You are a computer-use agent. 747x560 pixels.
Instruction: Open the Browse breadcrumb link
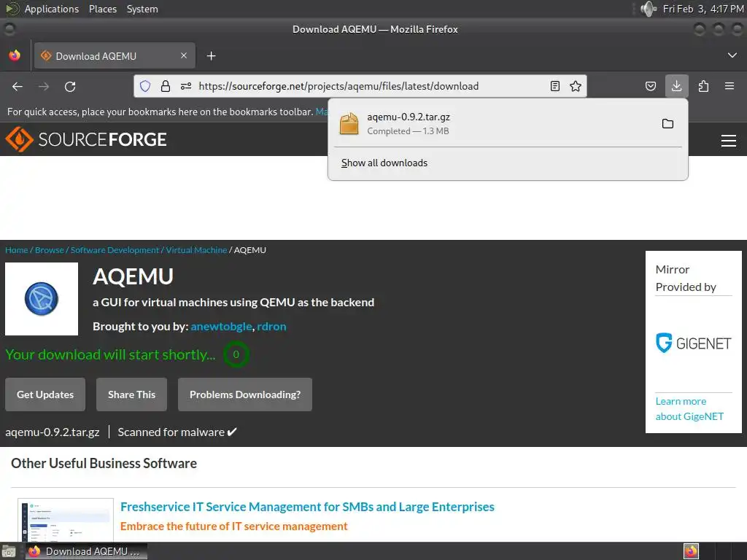pos(49,250)
